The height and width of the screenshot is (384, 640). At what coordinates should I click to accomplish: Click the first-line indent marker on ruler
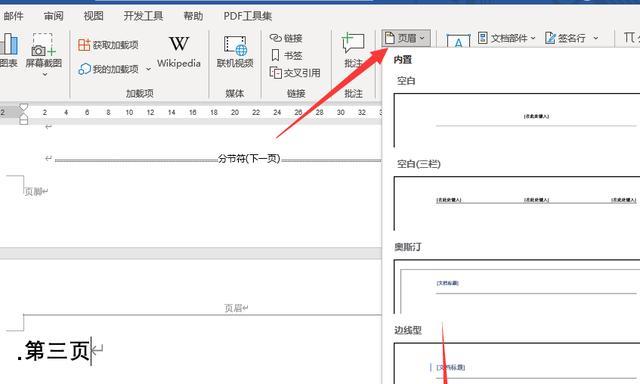click(x=24, y=107)
